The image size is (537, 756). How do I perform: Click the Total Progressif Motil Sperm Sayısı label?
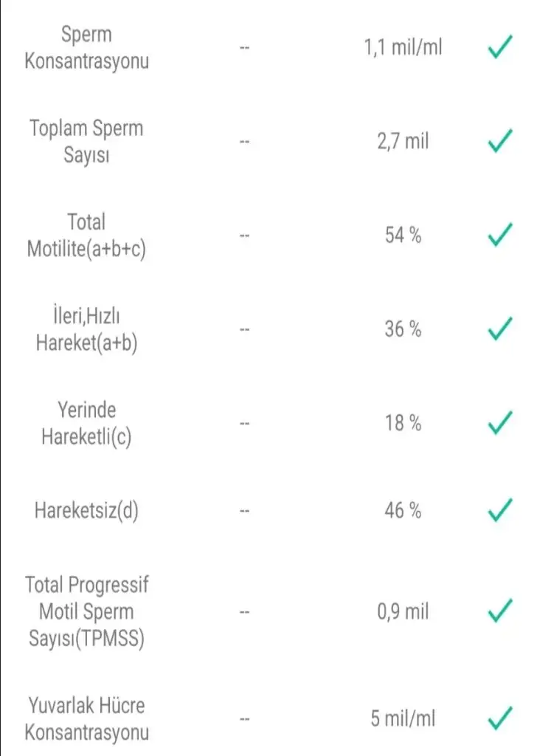pos(86,611)
